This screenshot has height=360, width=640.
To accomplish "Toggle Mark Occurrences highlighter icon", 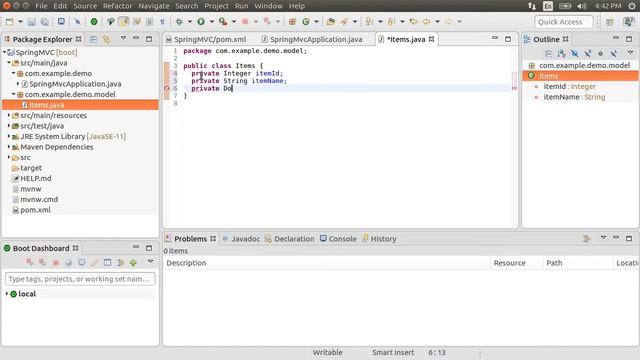I will (x=124, y=22).
